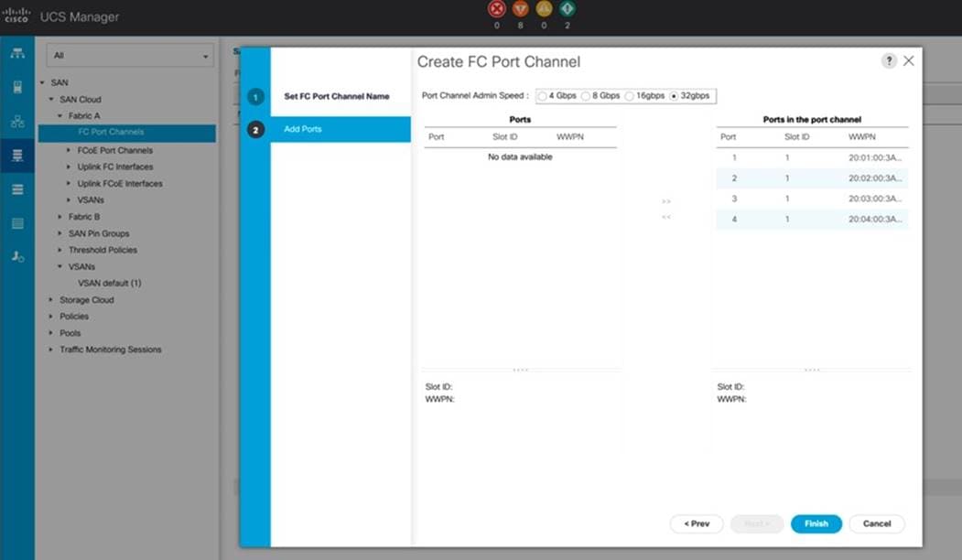Select port 1 row in port channel
962x560 pixels.
(x=812, y=157)
